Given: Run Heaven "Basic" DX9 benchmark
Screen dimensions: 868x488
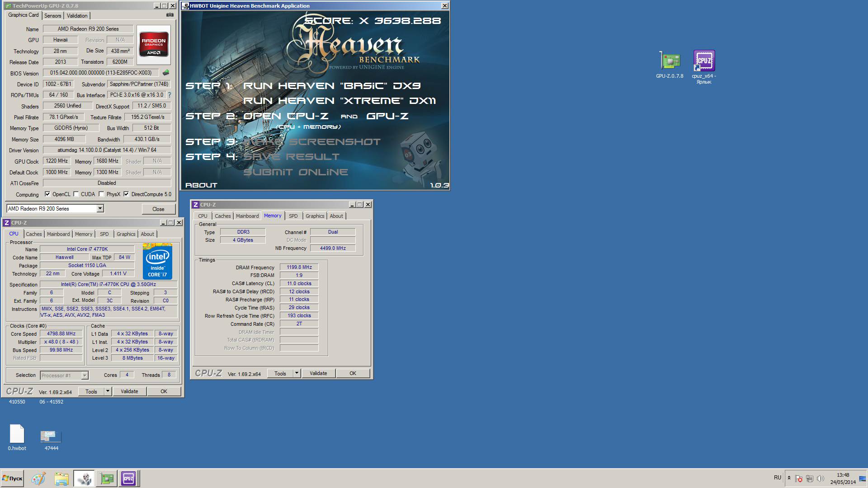Looking at the screenshot, I should pos(332,85).
